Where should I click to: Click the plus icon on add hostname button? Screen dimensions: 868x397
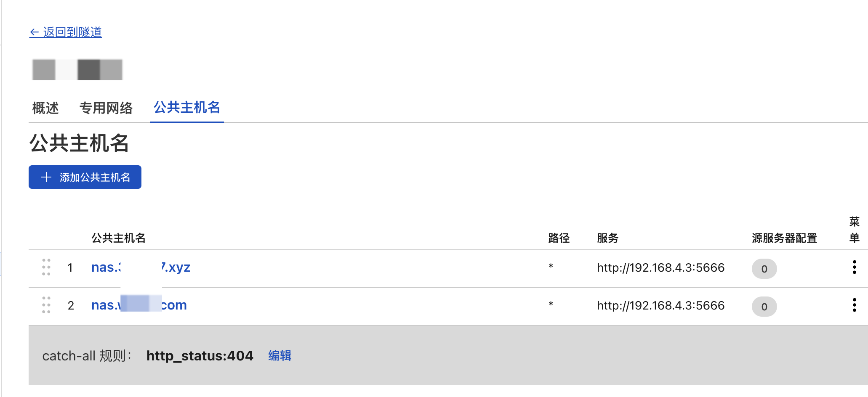click(x=46, y=177)
